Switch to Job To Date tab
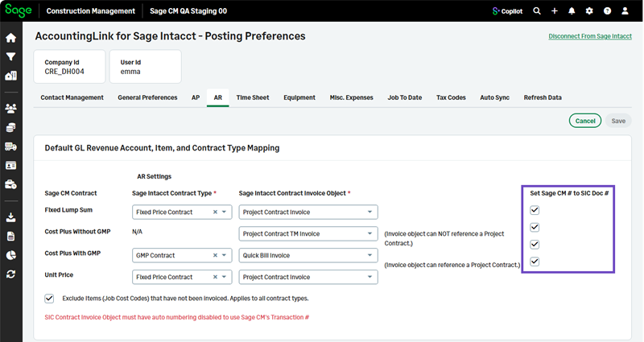Image resolution: width=644 pixels, height=342 pixels. tap(405, 97)
